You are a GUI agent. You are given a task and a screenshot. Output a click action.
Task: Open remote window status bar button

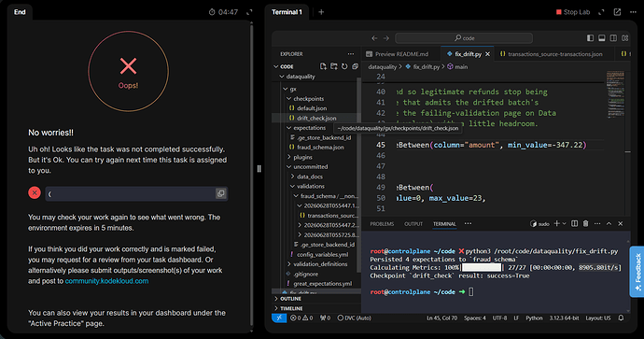point(279,318)
